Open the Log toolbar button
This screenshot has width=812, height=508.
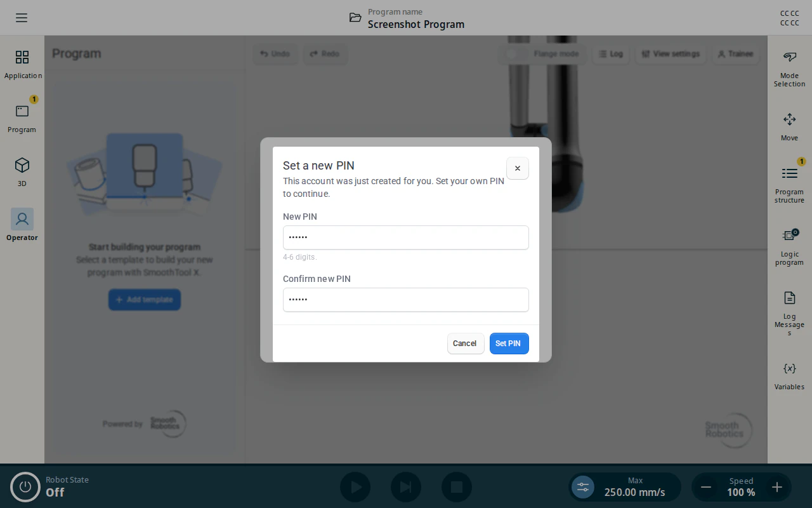point(610,54)
